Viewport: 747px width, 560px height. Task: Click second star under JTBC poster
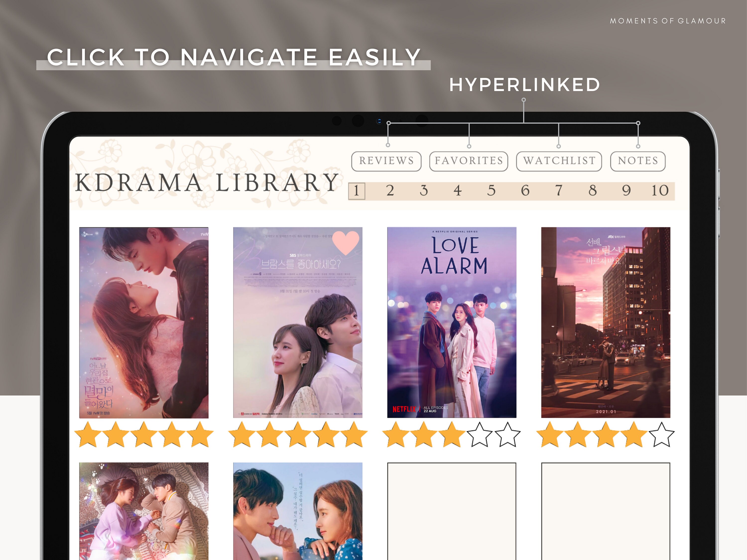[x=577, y=434]
